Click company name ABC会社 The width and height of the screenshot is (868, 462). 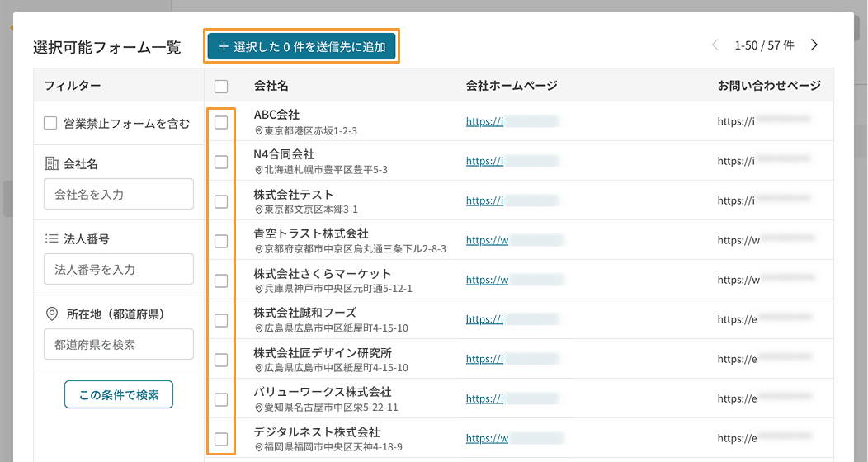[x=276, y=115]
